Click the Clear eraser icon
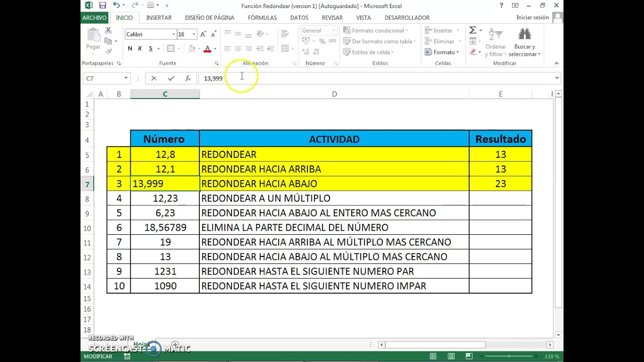 [x=473, y=52]
